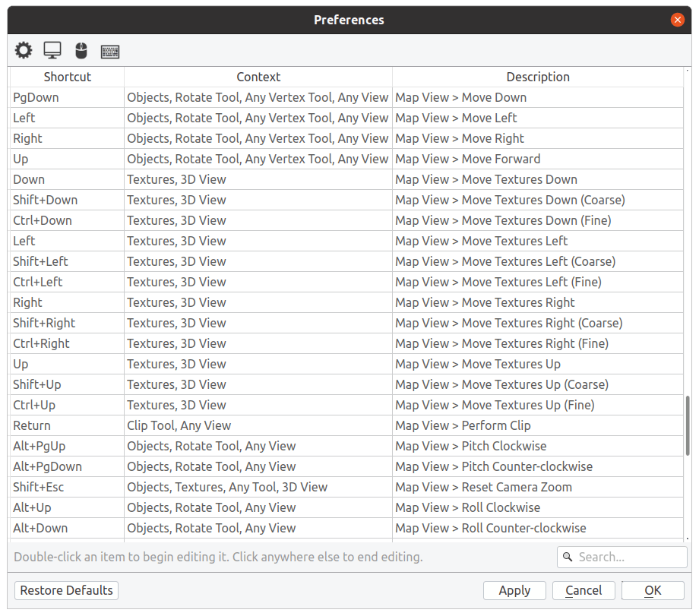
Task: Click the Restore Defaults button
Action: pyautogui.click(x=67, y=590)
